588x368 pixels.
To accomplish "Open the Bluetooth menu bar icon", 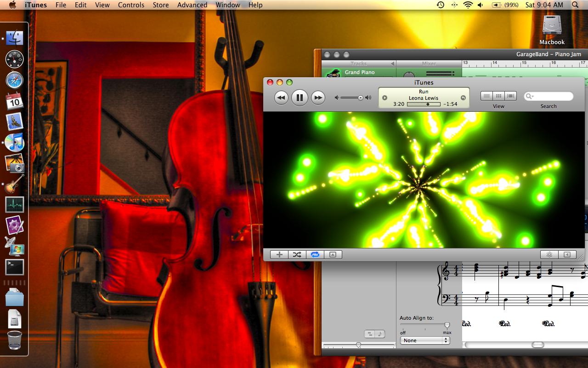I will 454,5.
